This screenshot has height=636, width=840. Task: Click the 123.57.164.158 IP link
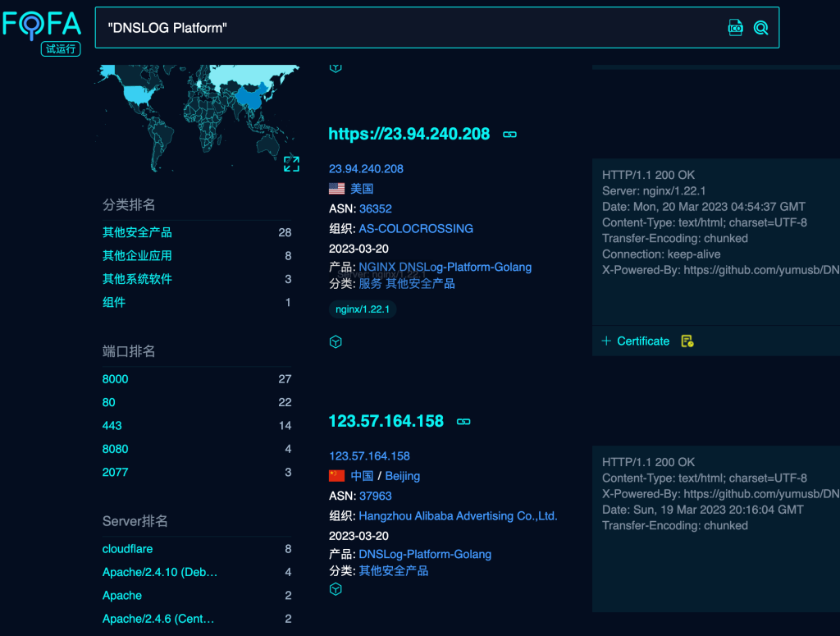point(369,456)
